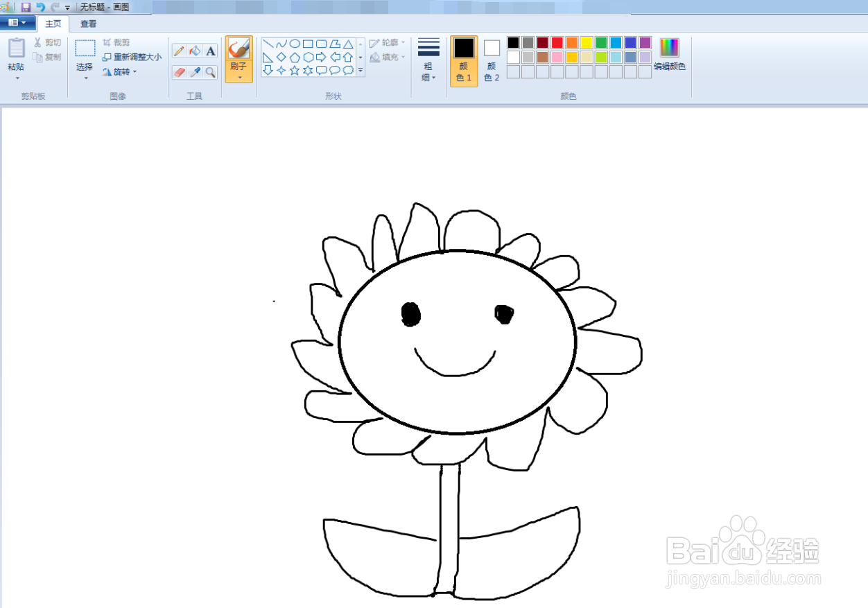Open the blue Paint file menu button
Image resolution: width=868 pixels, height=608 pixels.
(x=17, y=23)
